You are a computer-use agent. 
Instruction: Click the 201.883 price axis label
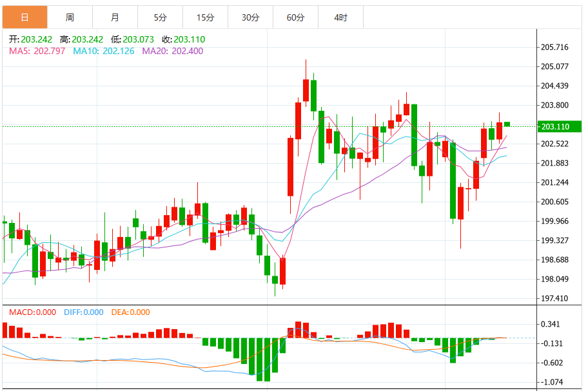554,163
